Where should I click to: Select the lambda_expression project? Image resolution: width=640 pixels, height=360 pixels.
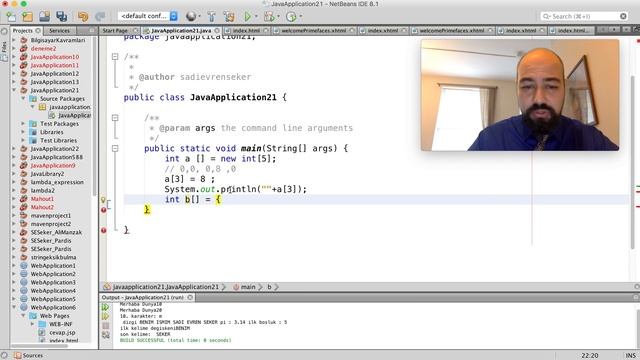click(57, 182)
